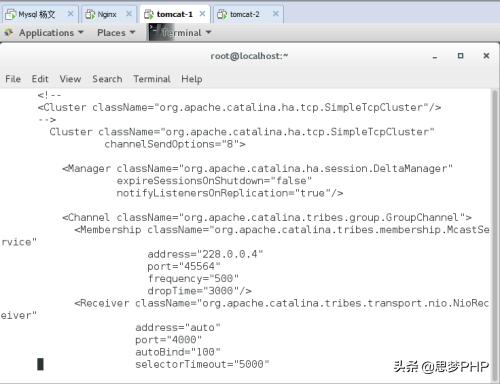500x384 pixels.
Task: Click the Manager className DeltaManager line
Action: pos(257,169)
